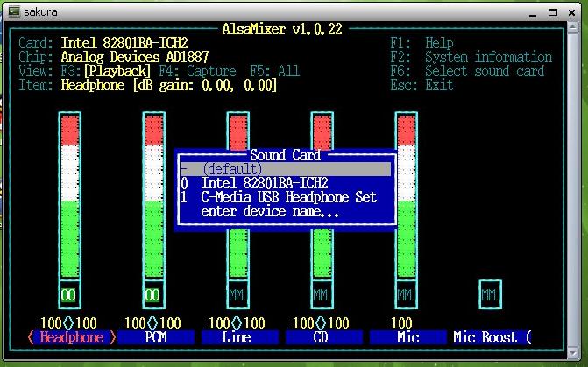Click the Headphone volume bar
This screenshot has width=588, height=367.
(x=70, y=196)
